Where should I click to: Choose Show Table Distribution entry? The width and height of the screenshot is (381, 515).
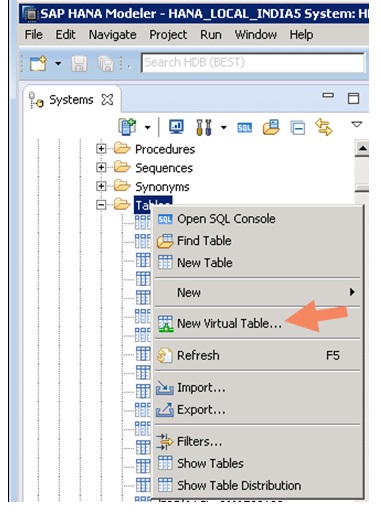(x=257, y=485)
